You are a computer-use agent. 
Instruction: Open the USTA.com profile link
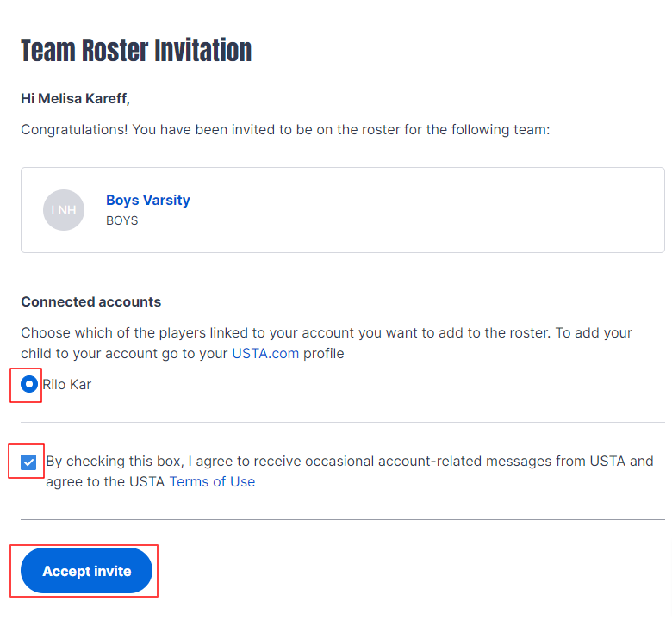(x=265, y=353)
